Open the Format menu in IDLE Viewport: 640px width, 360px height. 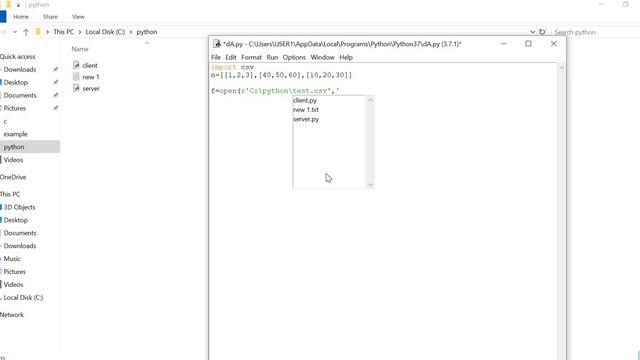(251, 58)
